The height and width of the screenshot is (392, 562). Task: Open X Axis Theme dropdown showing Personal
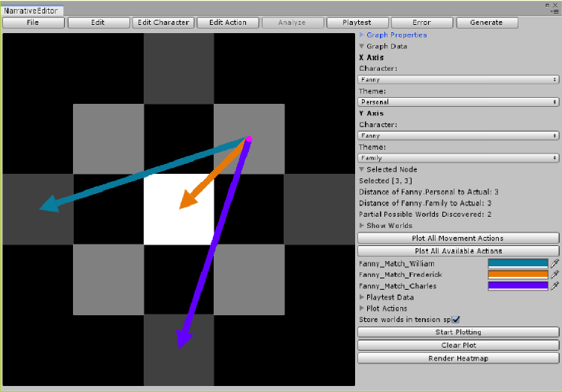[458, 102]
